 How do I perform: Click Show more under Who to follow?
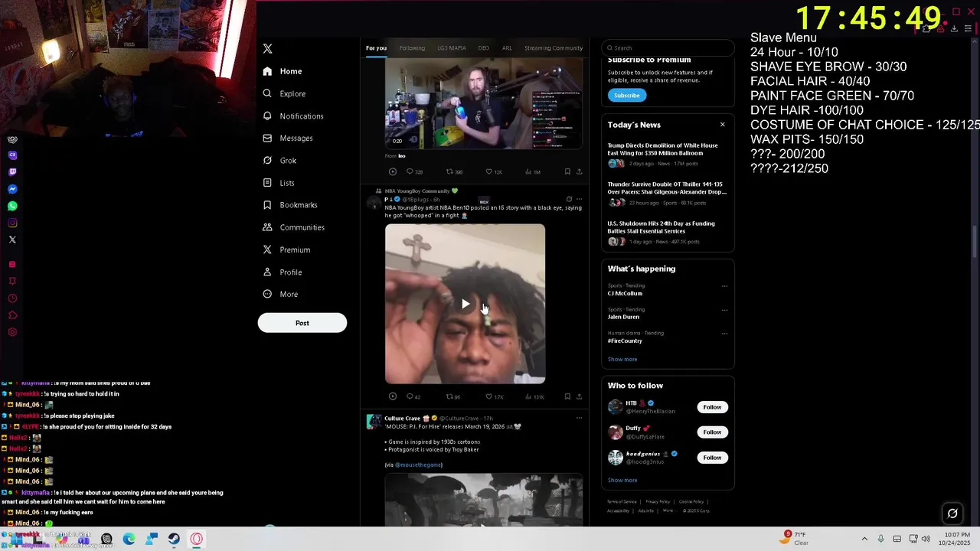coord(622,480)
